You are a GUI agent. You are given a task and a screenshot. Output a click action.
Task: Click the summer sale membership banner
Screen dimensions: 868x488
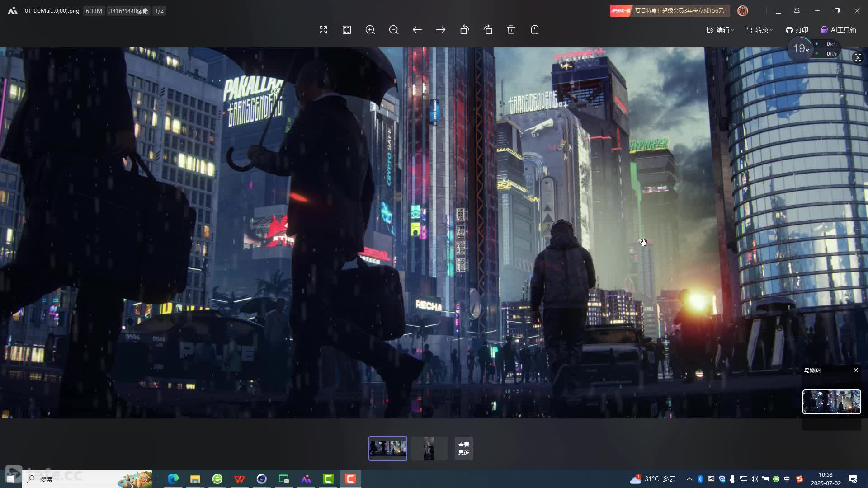point(670,11)
